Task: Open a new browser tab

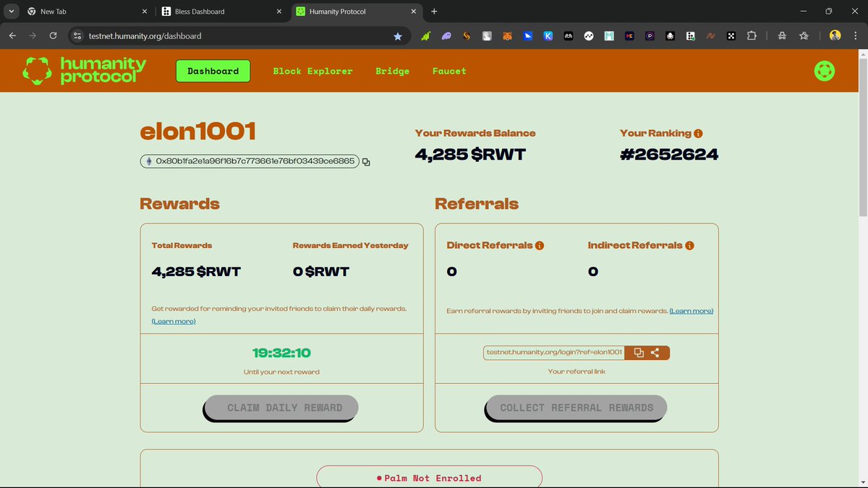Action: click(x=434, y=12)
